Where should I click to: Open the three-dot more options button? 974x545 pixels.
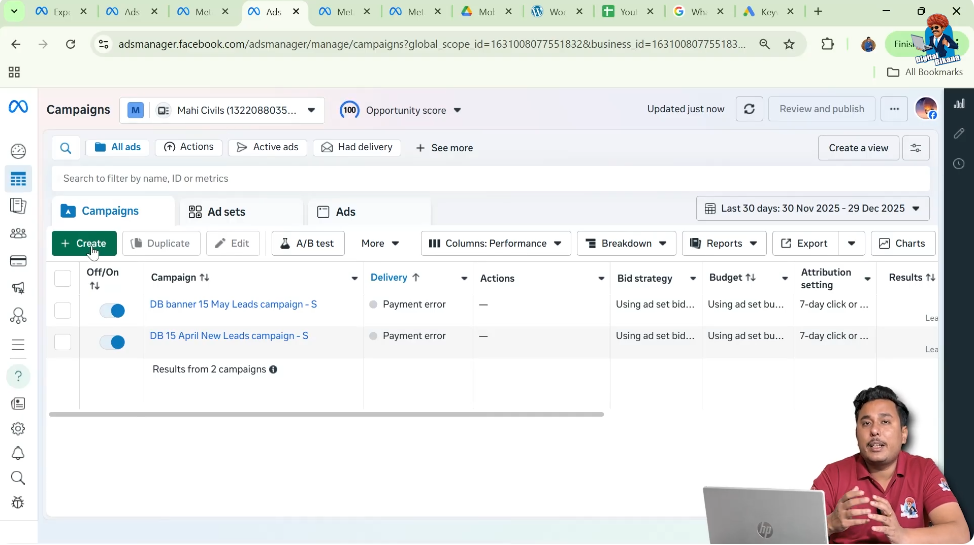894,109
